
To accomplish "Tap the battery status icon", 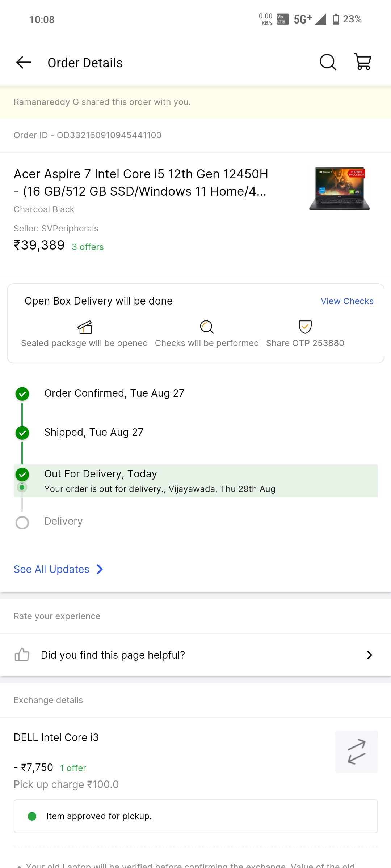I will click(336, 19).
